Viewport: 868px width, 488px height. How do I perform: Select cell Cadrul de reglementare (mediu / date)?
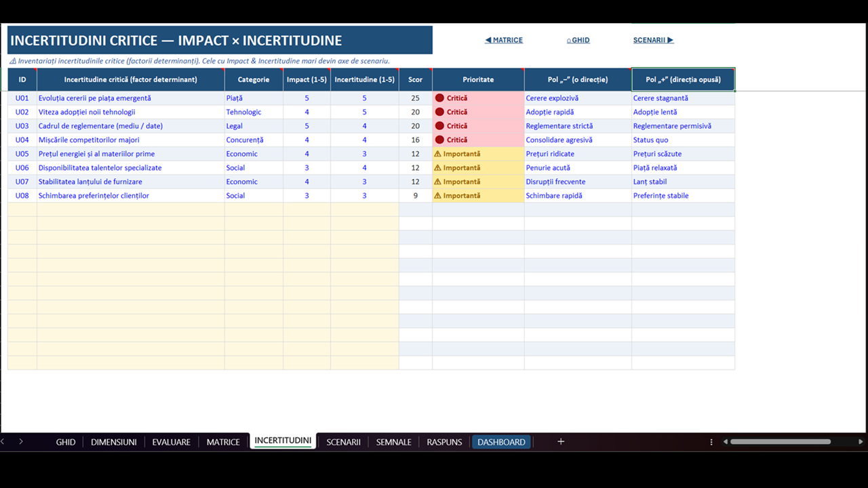(x=131, y=126)
